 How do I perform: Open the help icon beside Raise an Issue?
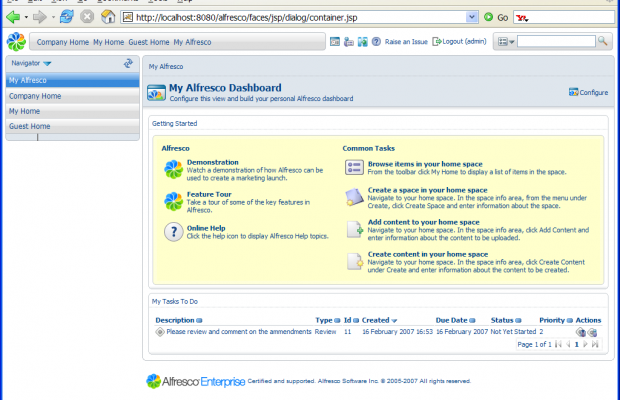coord(376,42)
